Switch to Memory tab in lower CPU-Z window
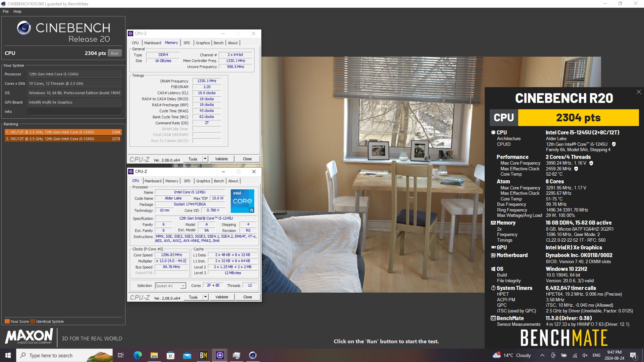This screenshot has height=362, width=644. [172, 181]
